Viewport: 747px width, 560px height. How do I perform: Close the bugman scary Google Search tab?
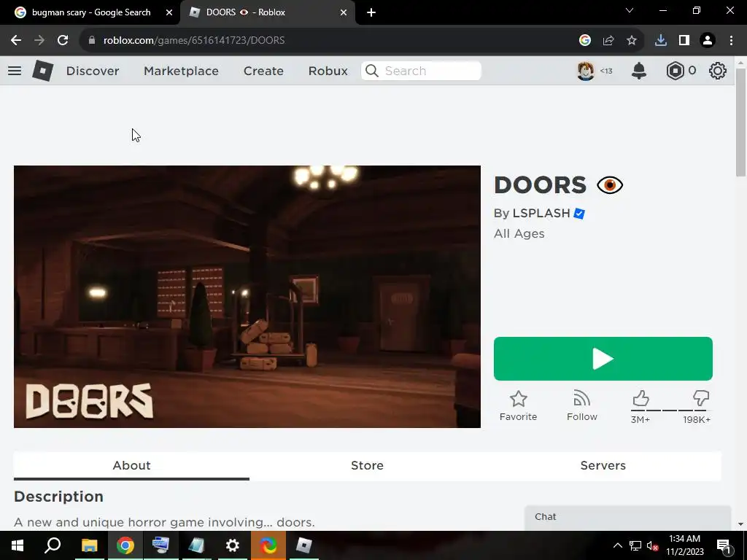click(x=169, y=12)
